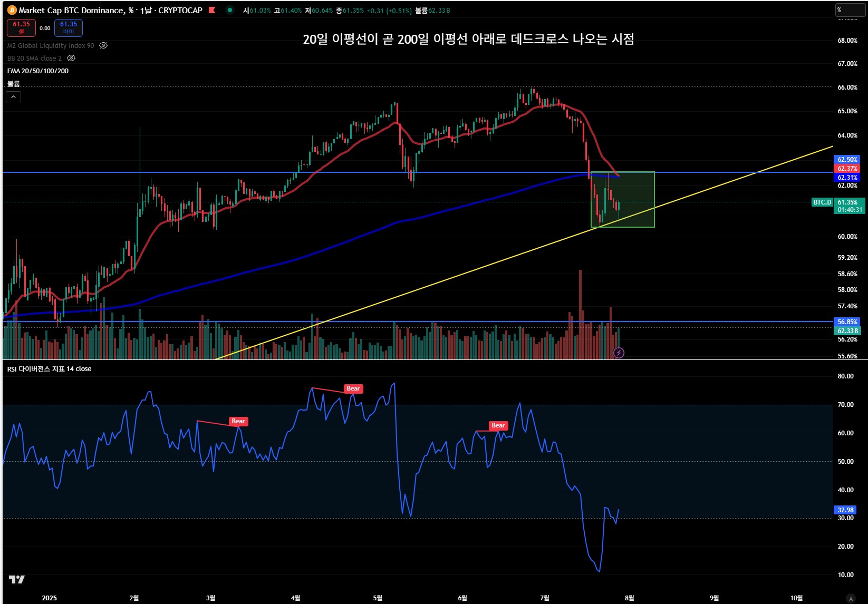Click the TradingView logo
The image size is (868, 604).
pyautogui.click(x=17, y=579)
